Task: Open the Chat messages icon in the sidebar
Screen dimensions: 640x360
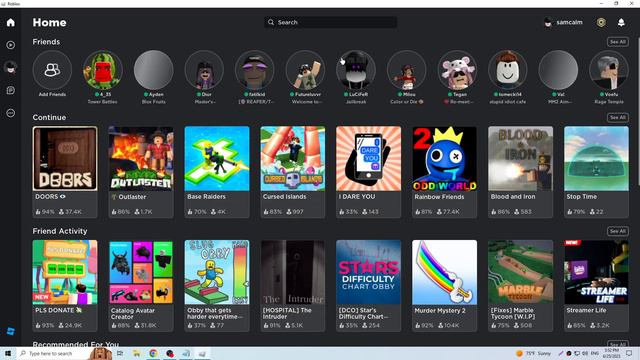Action: click(11, 90)
